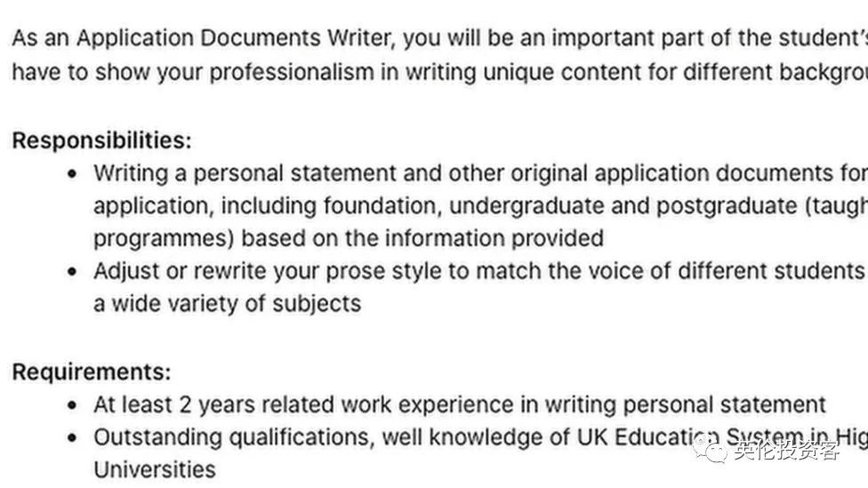Screen dimensions: 868x488
Task: Click the 英伦投资客 watermark text
Action: [786, 451]
